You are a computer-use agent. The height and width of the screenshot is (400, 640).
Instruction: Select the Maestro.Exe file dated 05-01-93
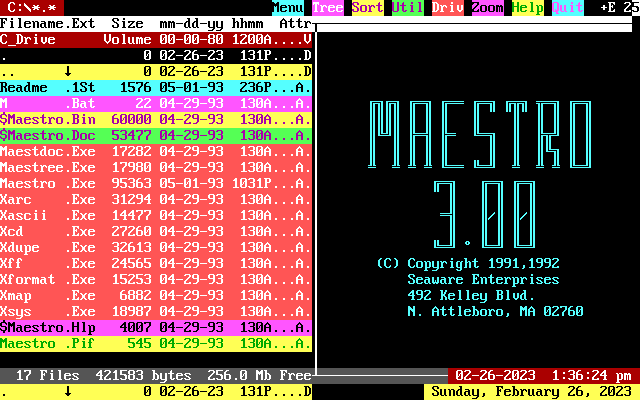tap(156, 184)
